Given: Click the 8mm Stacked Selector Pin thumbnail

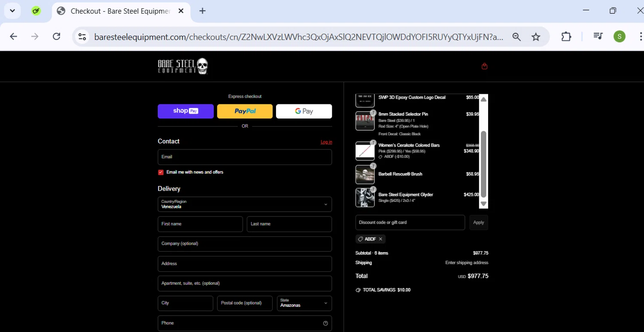Looking at the screenshot, I should click(x=365, y=121).
